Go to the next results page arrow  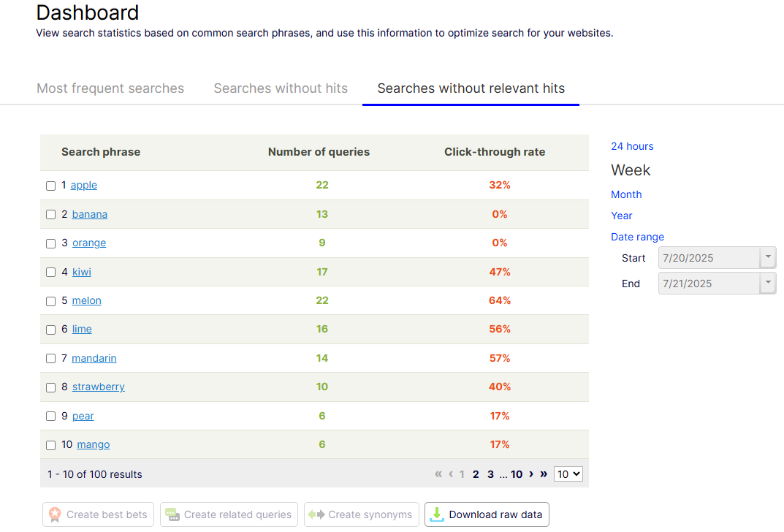(531, 474)
